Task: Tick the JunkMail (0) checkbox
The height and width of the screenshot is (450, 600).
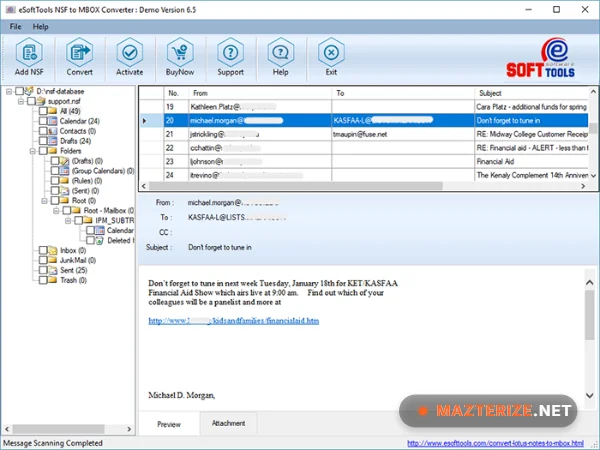Action: tap(43, 260)
